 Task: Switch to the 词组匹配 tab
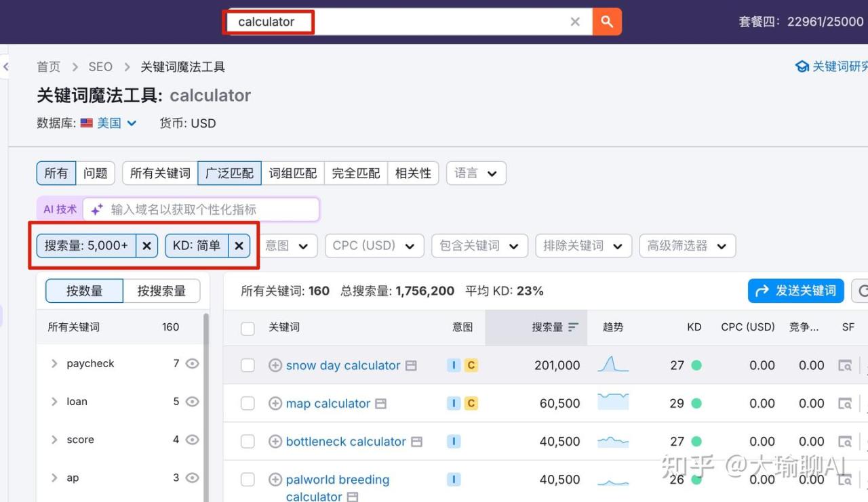tap(292, 173)
